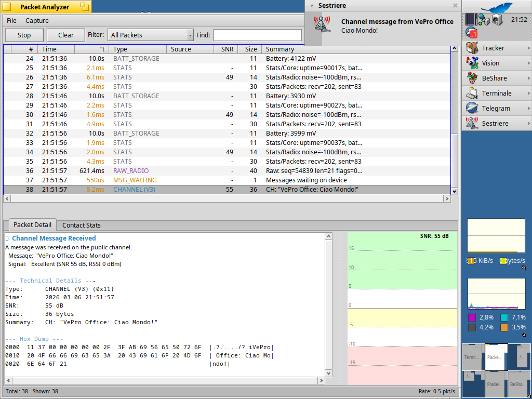Image resolution: width=532 pixels, height=399 pixels.
Task: Click packet list scroll left arrow
Action: (x=7, y=199)
